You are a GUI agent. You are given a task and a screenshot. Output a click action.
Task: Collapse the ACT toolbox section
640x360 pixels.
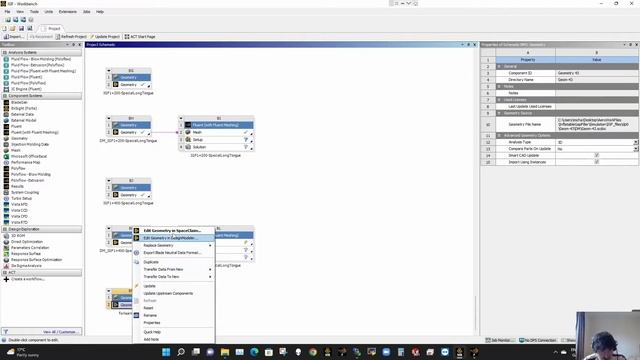[5, 273]
